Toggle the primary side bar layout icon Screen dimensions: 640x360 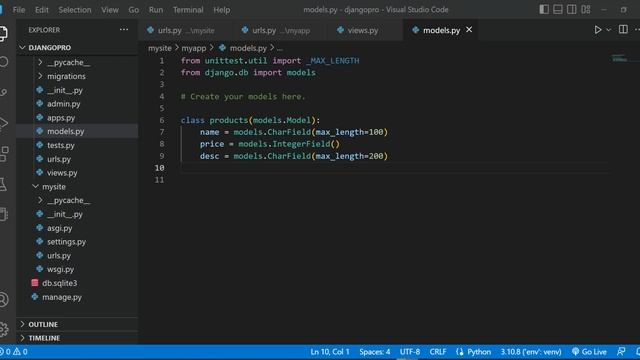[544, 9]
